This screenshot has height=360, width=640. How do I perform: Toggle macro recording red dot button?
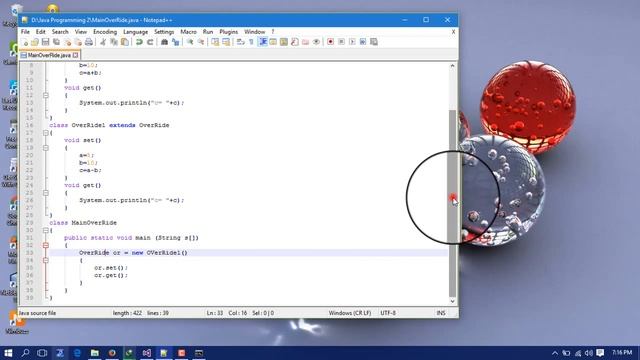(331, 42)
